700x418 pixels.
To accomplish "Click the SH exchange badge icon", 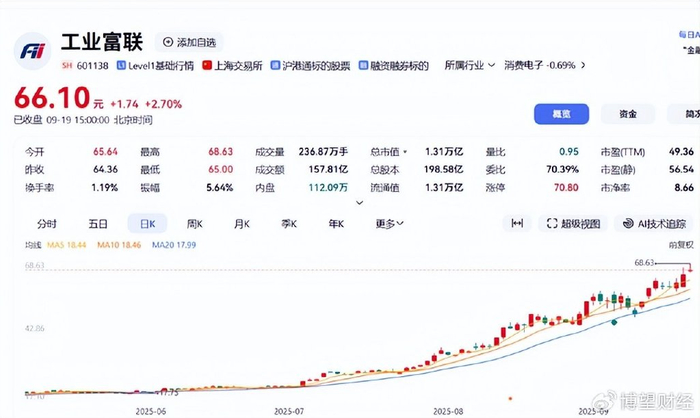I will coord(67,66).
